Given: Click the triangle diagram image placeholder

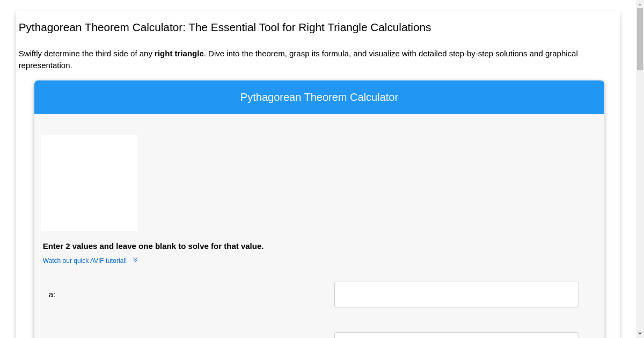Looking at the screenshot, I should [89, 182].
